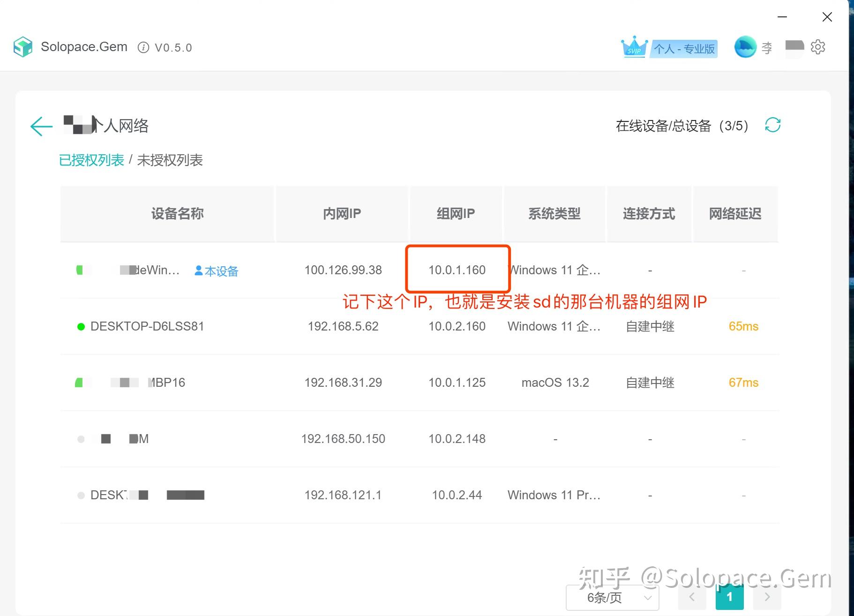854x616 pixels.
Task: Click the macOS 13.2 system type
Action: point(555,383)
